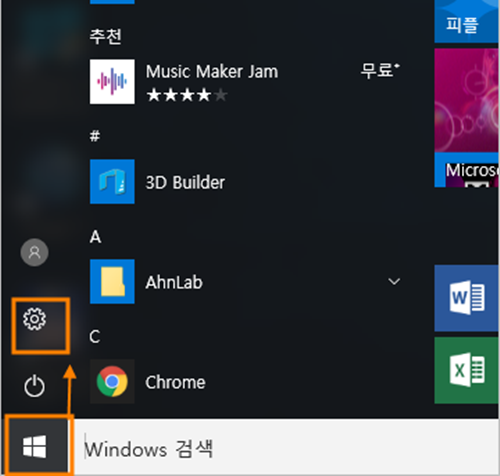Select the AhnLab list entry label

pyautogui.click(x=174, y=282)
